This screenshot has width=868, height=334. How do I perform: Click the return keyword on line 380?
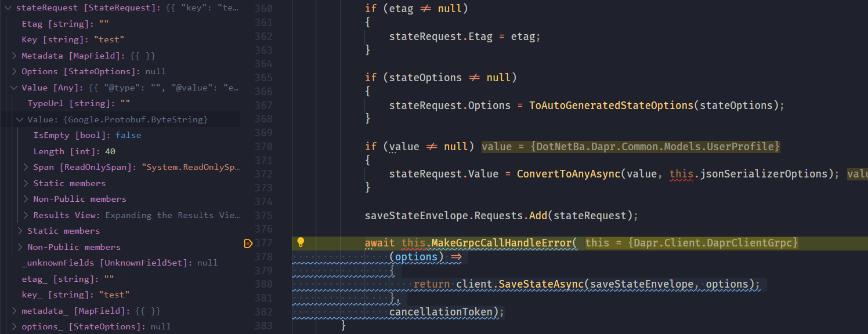[432, 284]
